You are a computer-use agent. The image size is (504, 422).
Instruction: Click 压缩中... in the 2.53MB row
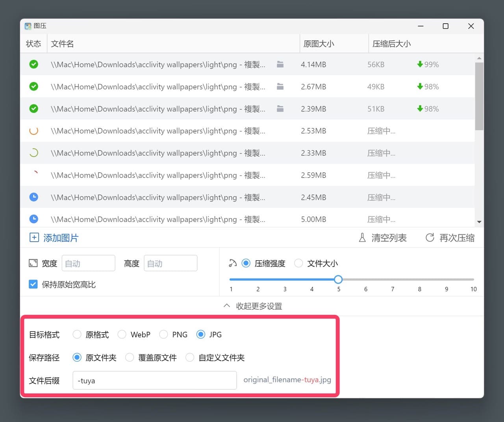[x=381, y=131]
